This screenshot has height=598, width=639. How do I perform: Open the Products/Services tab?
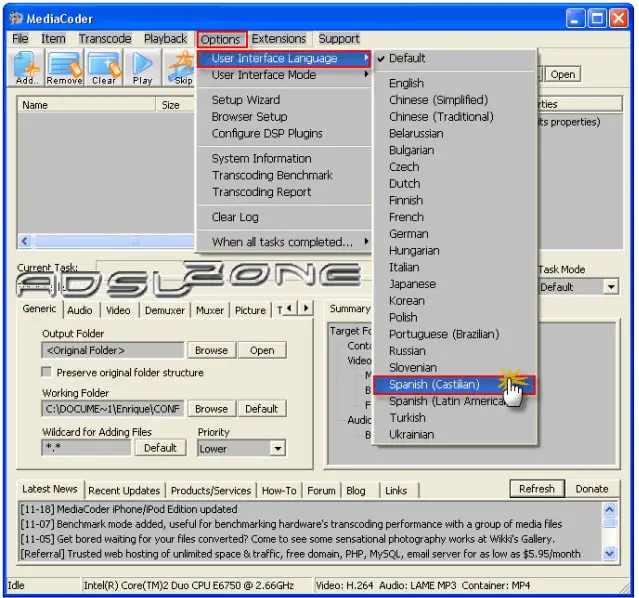point(211,490)
